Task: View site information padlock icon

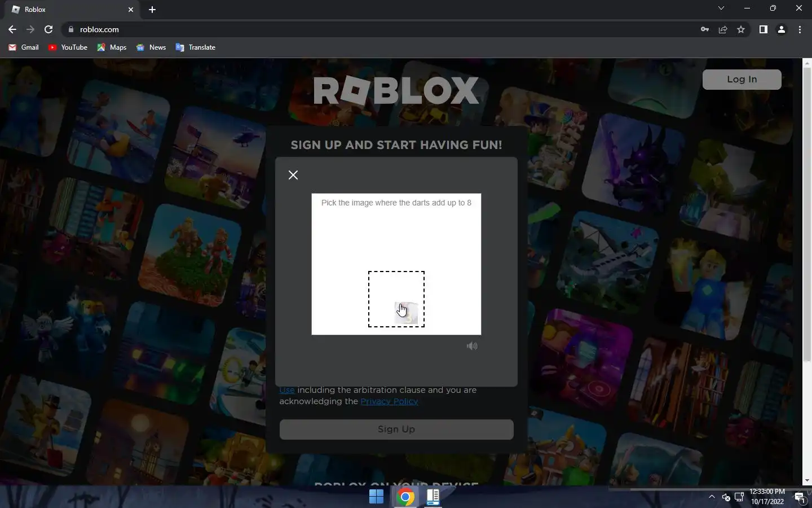Action: pos(70,29)
